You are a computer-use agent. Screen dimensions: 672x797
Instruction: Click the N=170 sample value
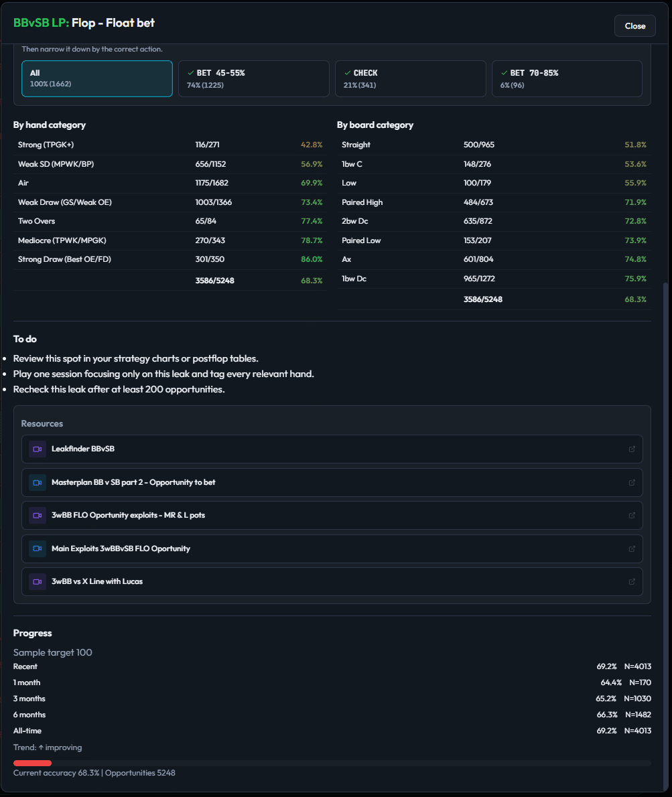click(x=640, y=682)
